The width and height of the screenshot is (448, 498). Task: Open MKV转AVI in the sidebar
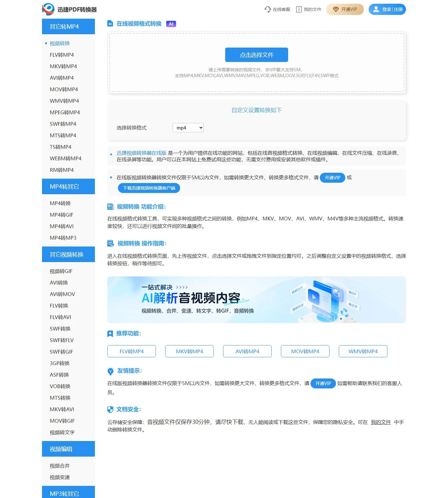[x=62, y=409]
